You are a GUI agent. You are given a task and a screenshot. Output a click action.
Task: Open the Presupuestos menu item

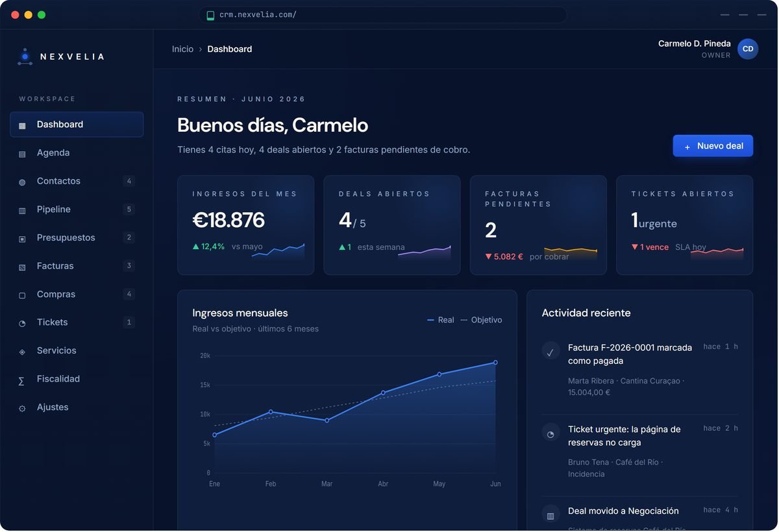click(77, 237)
